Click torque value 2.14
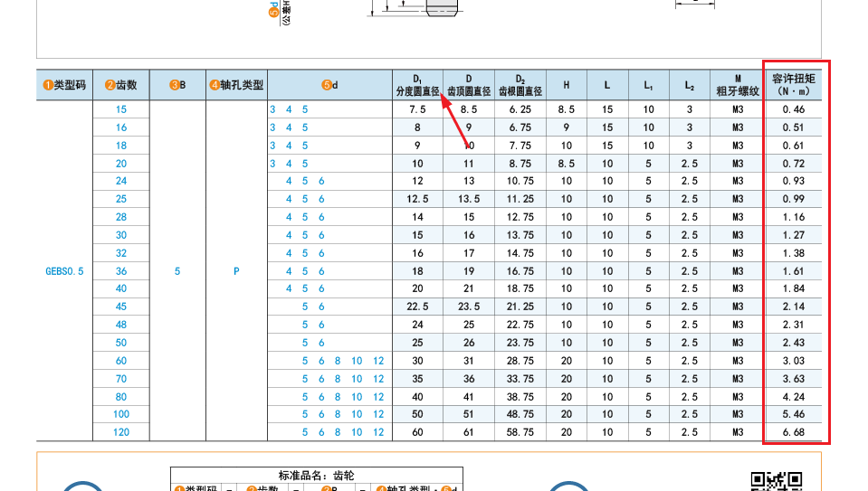Image resolution: width=868 pixels, height=491 pixels. (794, 307)
